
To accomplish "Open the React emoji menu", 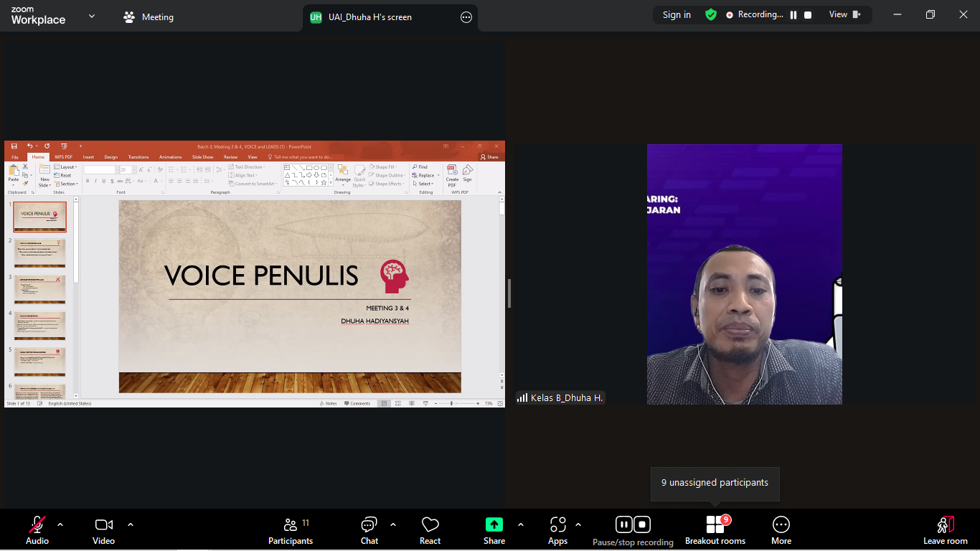I will click(x=430, y=530).
